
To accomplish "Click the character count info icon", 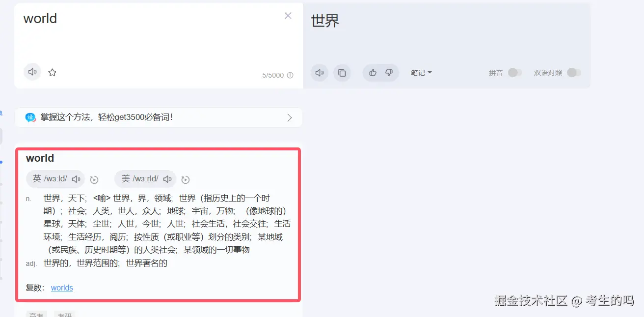I will (290, 75).
